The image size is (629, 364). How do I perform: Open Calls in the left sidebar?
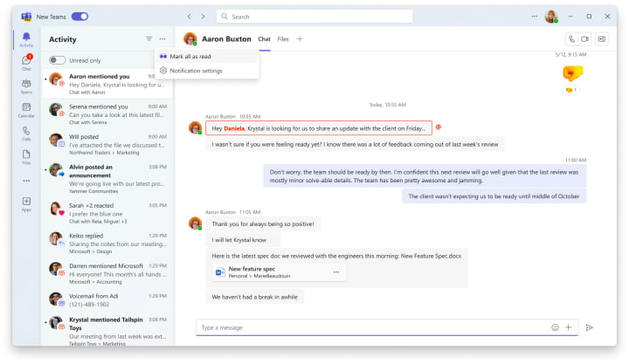coord(26,134)
